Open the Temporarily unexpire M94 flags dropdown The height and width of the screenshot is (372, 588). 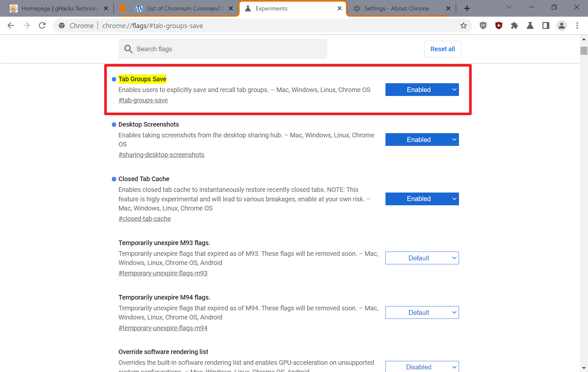422,313
